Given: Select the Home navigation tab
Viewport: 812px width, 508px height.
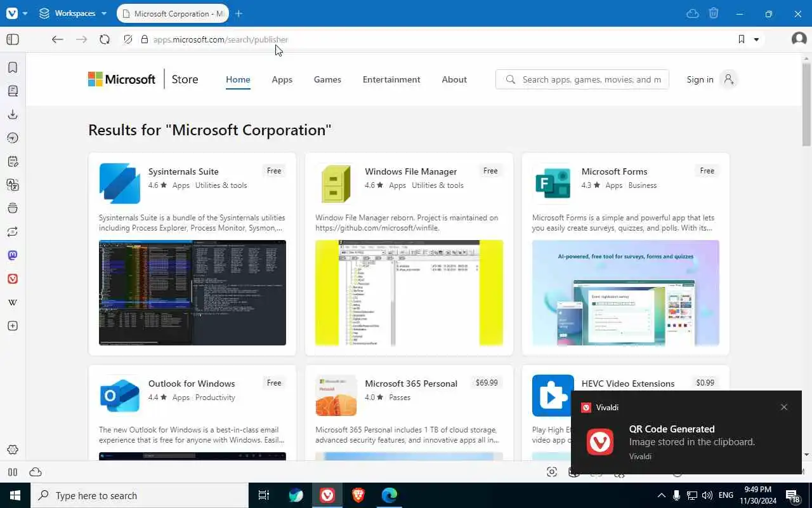Looking at the screenshot, I should click(x=238, y=79).
